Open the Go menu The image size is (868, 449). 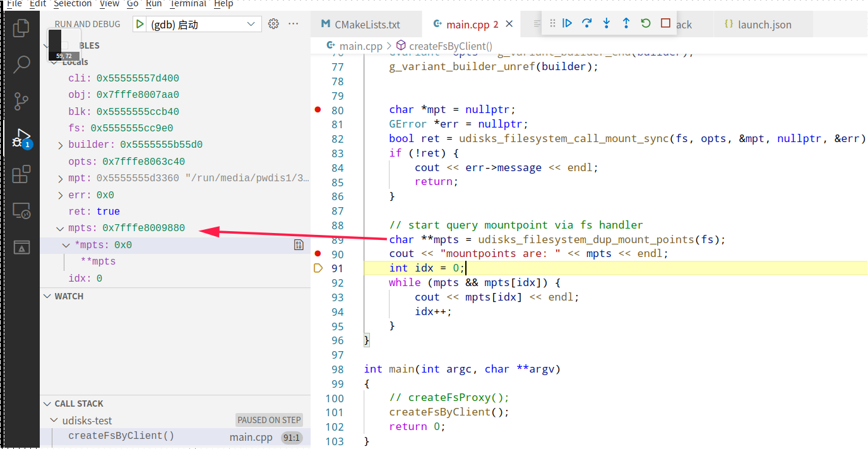coord(133,3)
